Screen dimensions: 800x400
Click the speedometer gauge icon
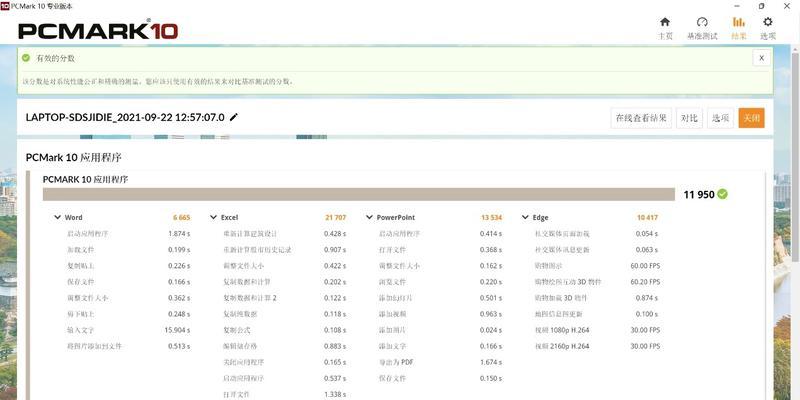702,22
